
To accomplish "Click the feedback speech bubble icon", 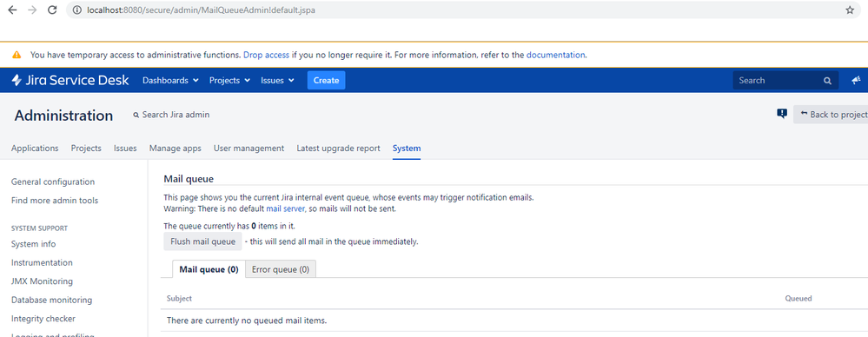I will (782, 114).
